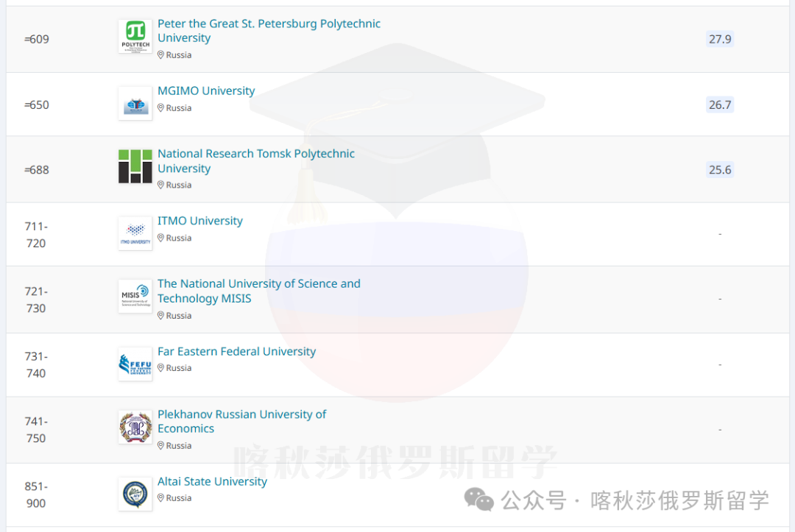Click Russia label under MGIMO University
This screenshot has height=532, width=795.
[179, 108]
